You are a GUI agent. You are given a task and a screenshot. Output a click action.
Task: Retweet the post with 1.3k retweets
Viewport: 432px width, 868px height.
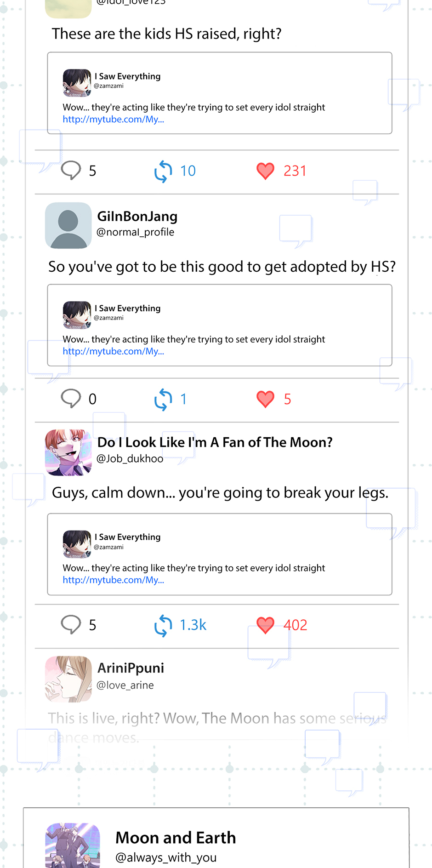pos(163,625)
